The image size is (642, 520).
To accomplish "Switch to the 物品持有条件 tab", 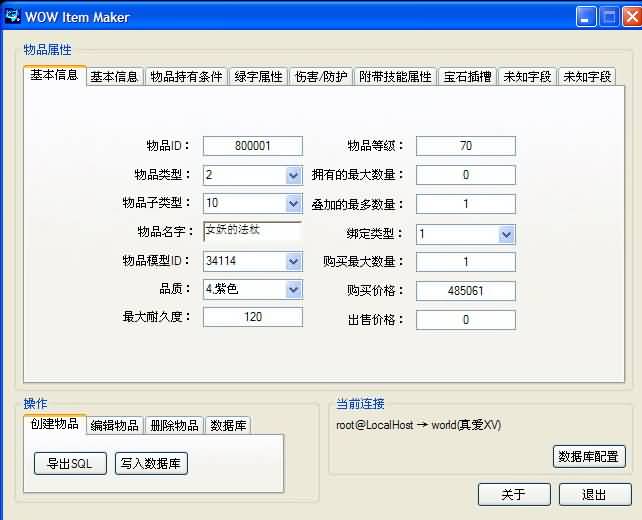I will coord(186,77).
